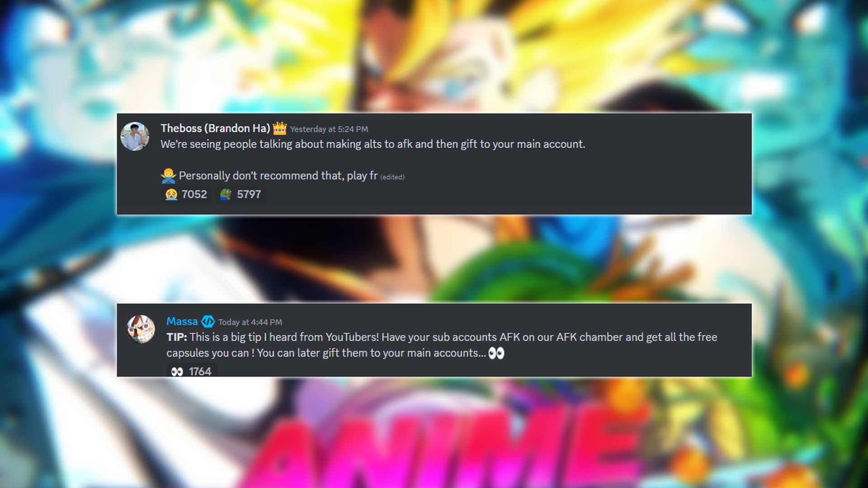Open Massa's profile avatar picture
868x488 pixels.
pos(141,329)
